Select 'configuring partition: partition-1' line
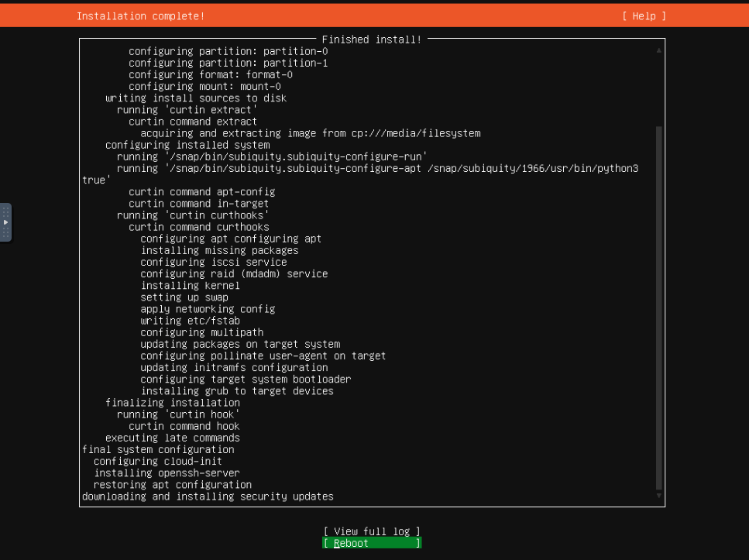This screenshot has width=749, height=560. coord(228,63)
